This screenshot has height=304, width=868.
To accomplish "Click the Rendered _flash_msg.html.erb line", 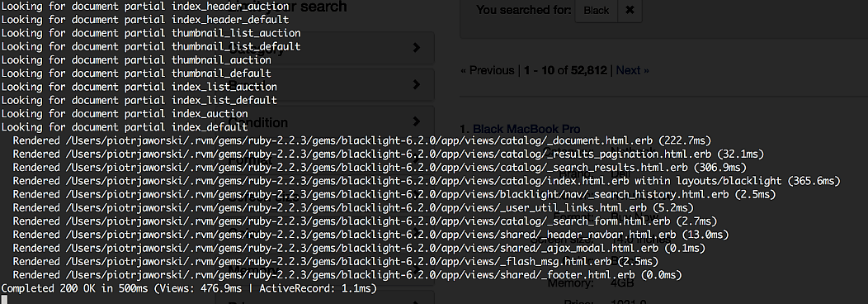I will click(x=336, y=261).
